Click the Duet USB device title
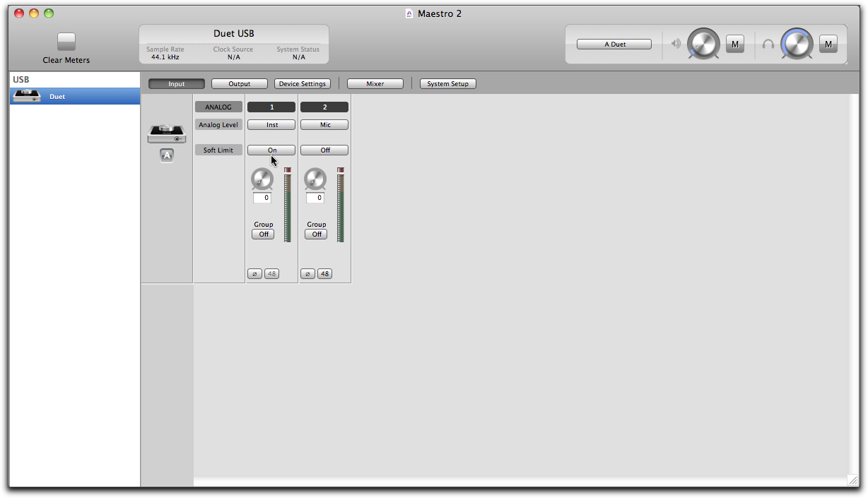Image resolution: width=868 pixels, height=498 pixels. click(x=234, y=34)
